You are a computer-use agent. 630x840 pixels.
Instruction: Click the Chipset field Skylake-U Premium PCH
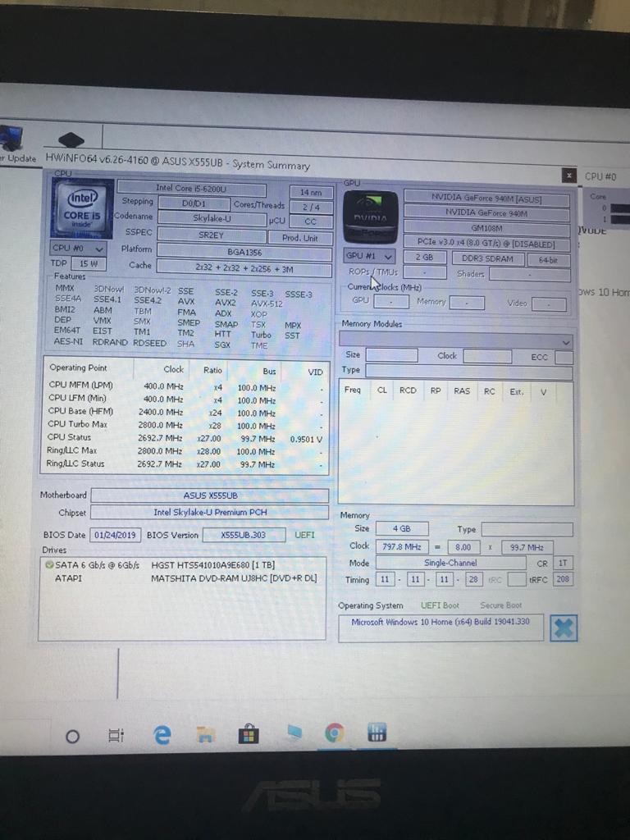pyautogui.click(x=210, y=512)
